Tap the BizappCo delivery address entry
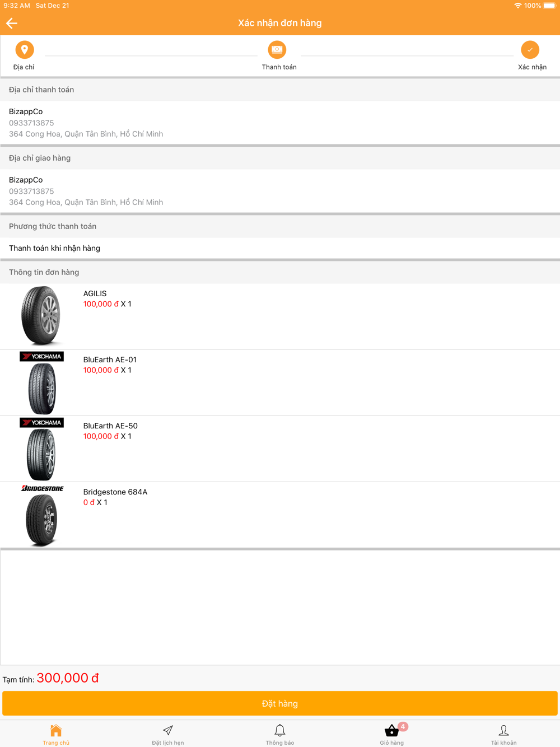Image resolution: width=560 pixels, height=747 pixels. 280,191
